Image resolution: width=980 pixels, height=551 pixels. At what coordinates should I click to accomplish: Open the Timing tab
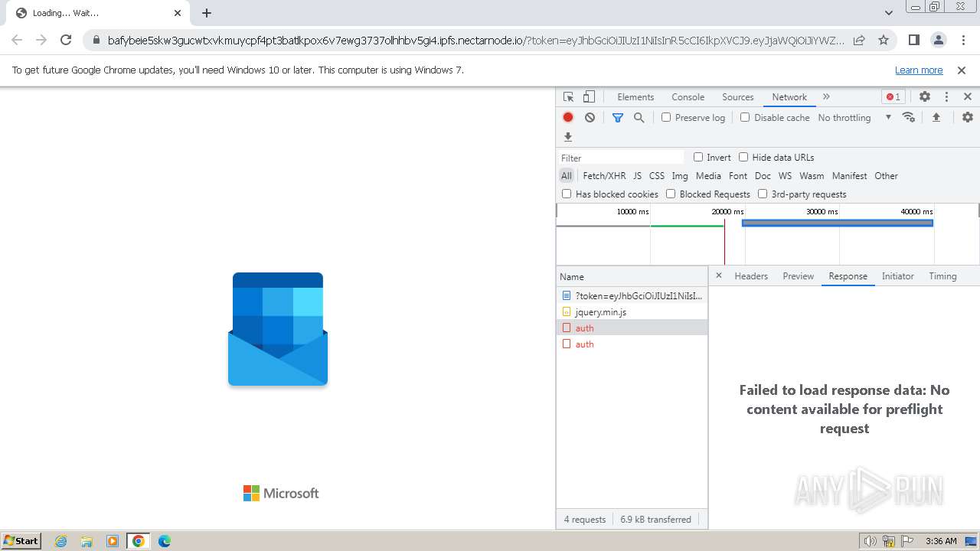coord(942,276)
